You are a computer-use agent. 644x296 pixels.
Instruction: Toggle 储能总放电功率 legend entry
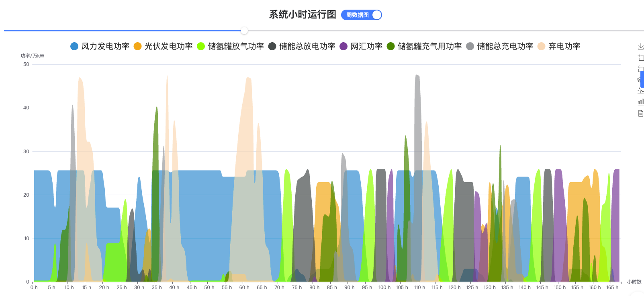point(302,46)
